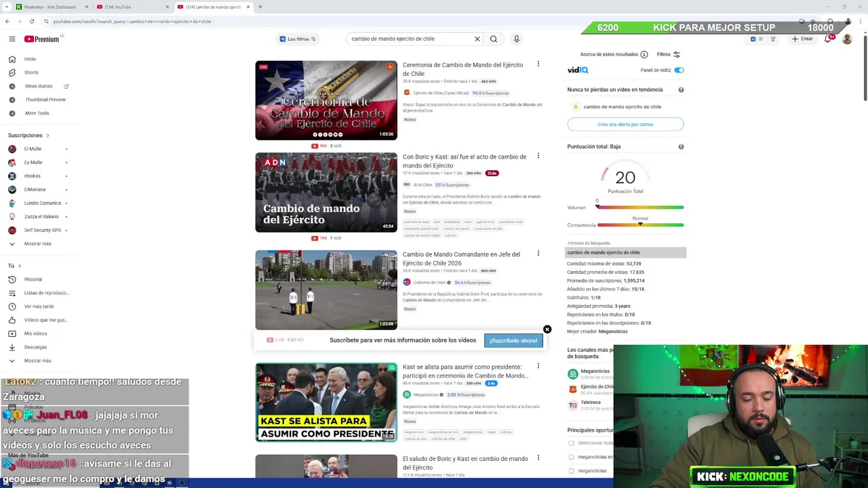
Task: Close the Suscríbete info banner
Action: click(x=547, y=329)
